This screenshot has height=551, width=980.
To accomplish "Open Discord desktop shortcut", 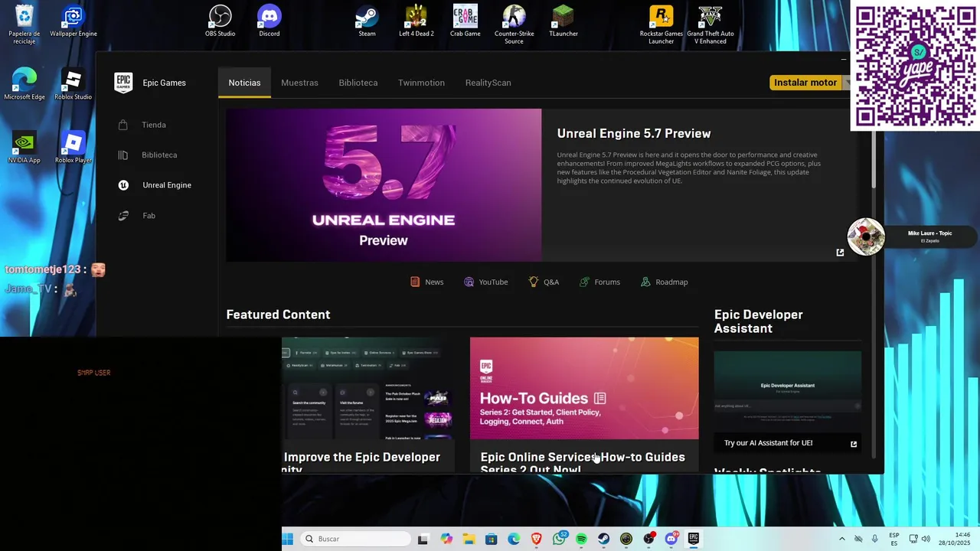I will (269, 21).
